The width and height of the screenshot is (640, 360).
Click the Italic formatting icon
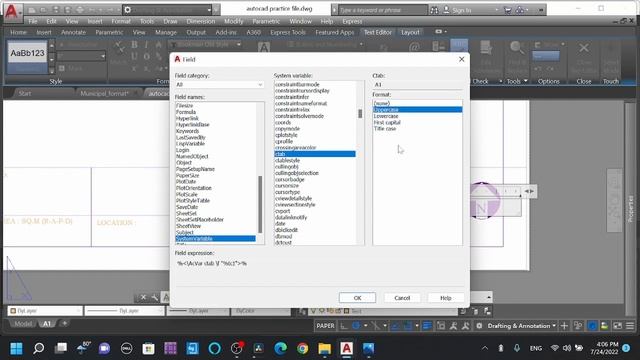point(146,45)
